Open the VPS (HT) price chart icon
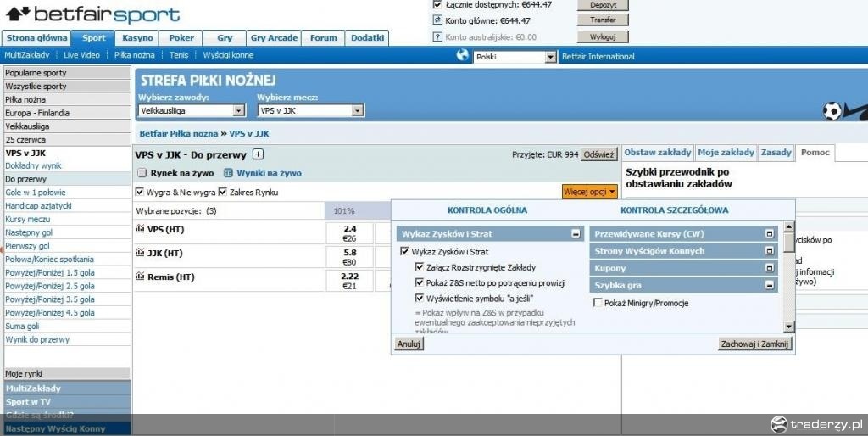 point(140,229)
